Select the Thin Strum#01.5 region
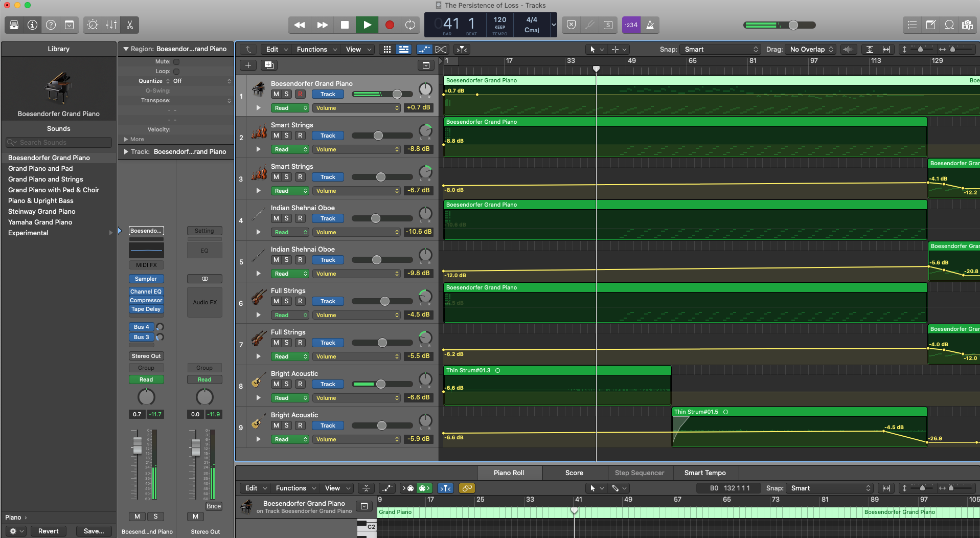This screenshot has height=538, width=980. click(799, 427)
